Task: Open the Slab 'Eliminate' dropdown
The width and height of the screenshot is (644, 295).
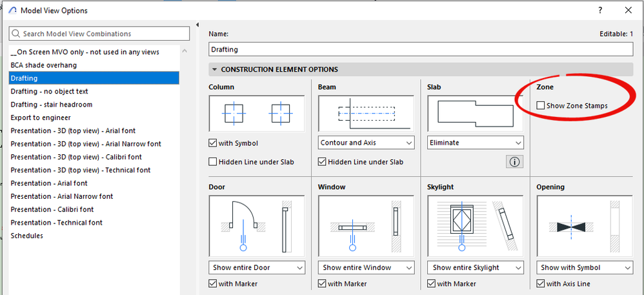Action: click(x=475, y=143)
